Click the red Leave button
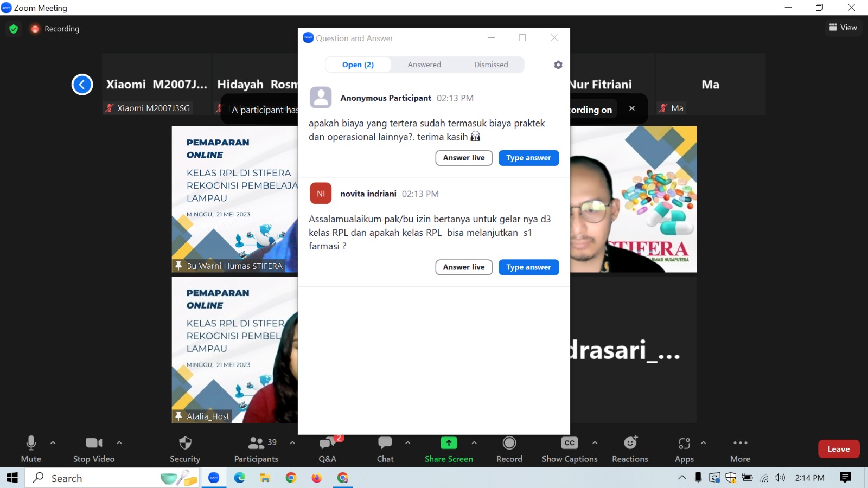Screen dimensions: 868x488 (x=838, y=449)
